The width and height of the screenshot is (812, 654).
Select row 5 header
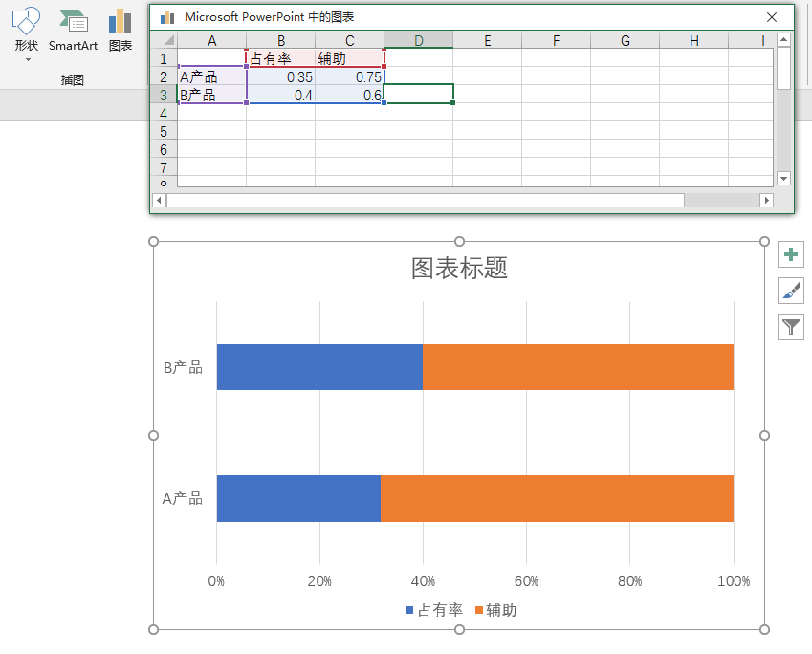click(x=164, y=131)
